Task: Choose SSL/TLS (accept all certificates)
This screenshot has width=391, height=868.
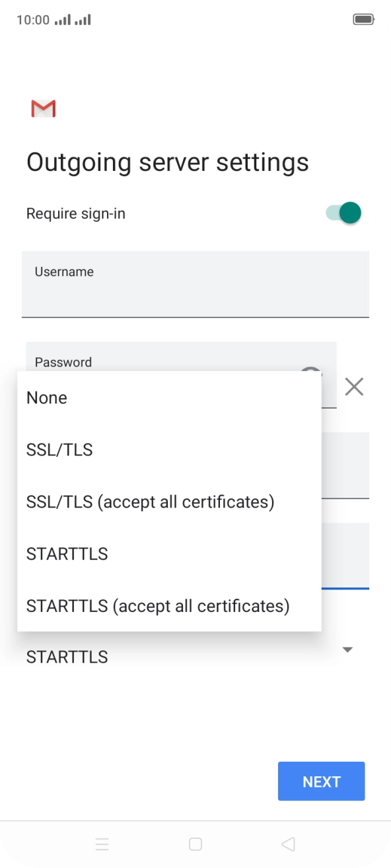Action: (x=150, y=502)
